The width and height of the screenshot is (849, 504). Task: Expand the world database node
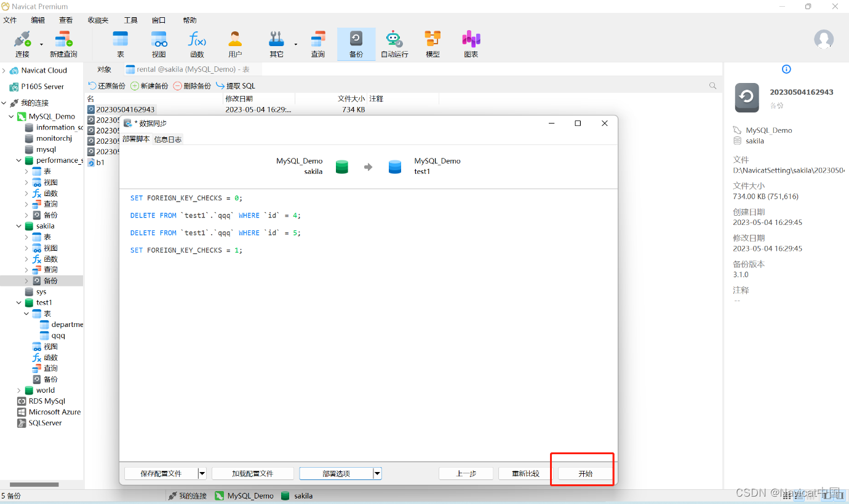coord(19,390)
